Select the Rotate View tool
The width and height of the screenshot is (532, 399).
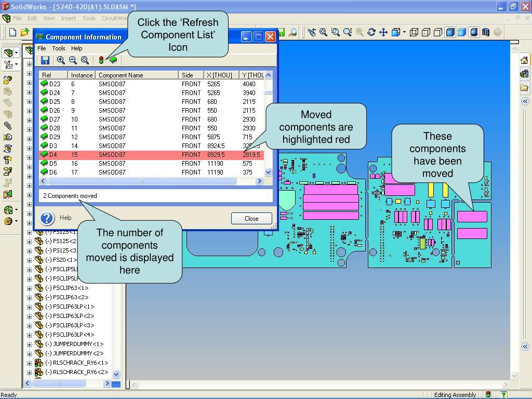pos(371,32)
